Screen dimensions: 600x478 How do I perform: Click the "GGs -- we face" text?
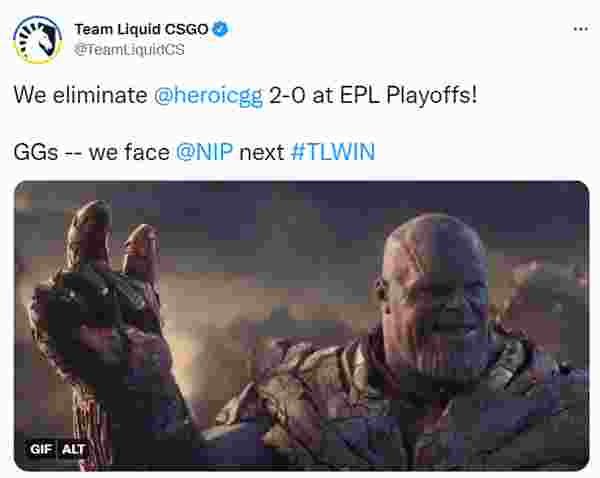(91, 152)
